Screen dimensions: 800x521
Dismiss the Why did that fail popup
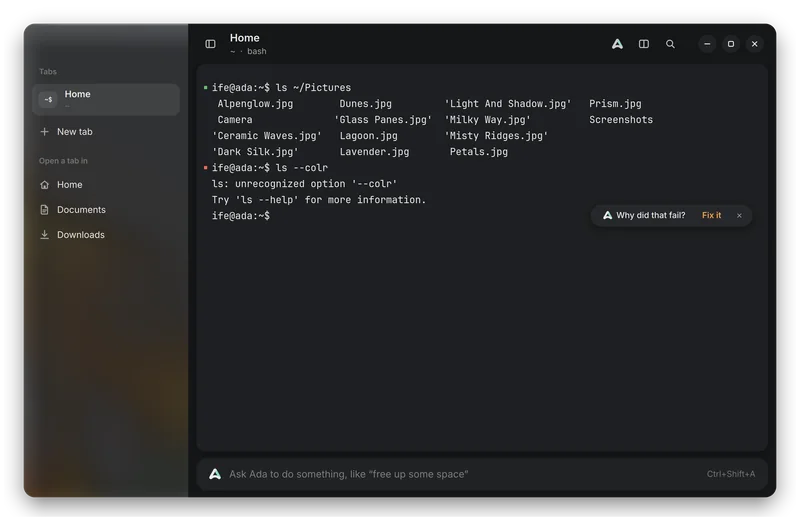click(739, 215)
